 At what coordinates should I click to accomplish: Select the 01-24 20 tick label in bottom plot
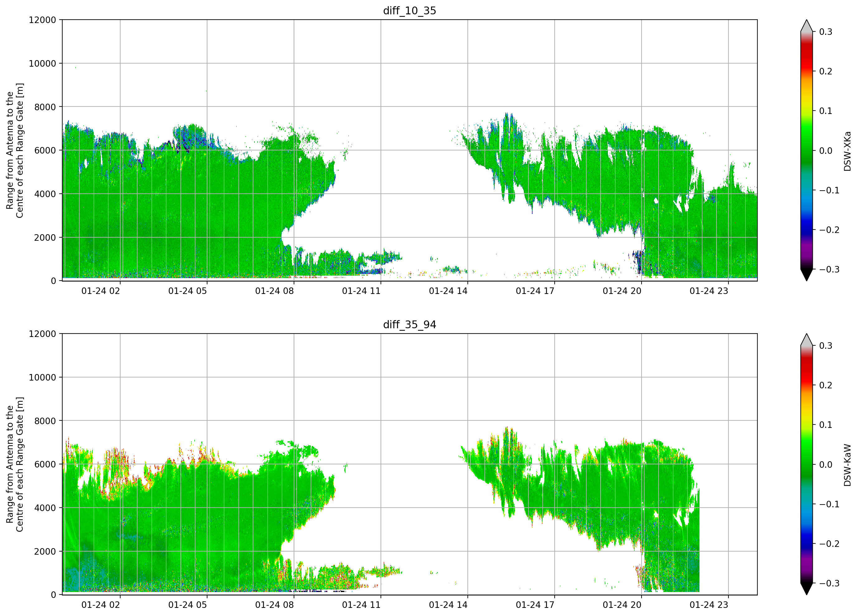[622, 605]
